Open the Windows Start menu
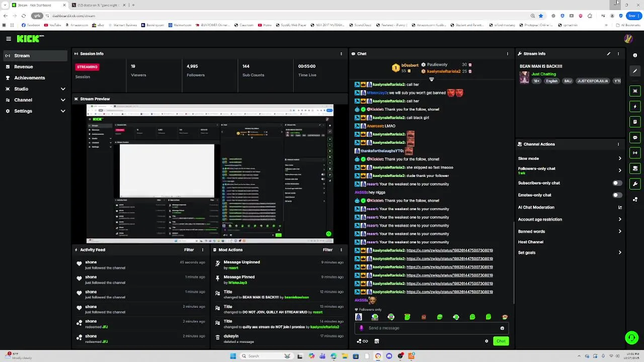 (233, 356)
